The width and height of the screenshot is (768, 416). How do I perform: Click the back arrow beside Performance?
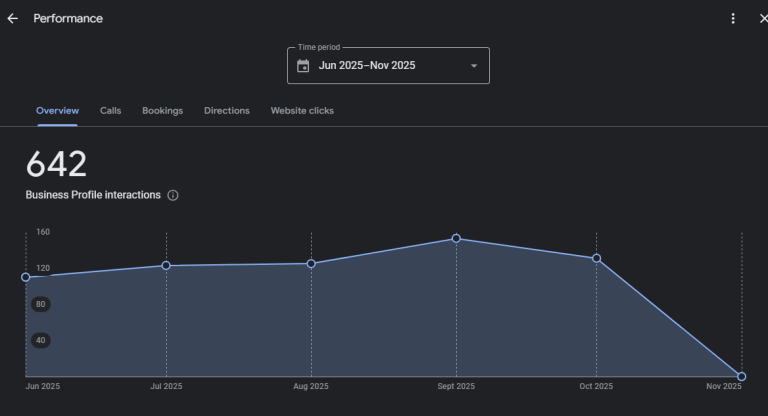coord(13,19)
